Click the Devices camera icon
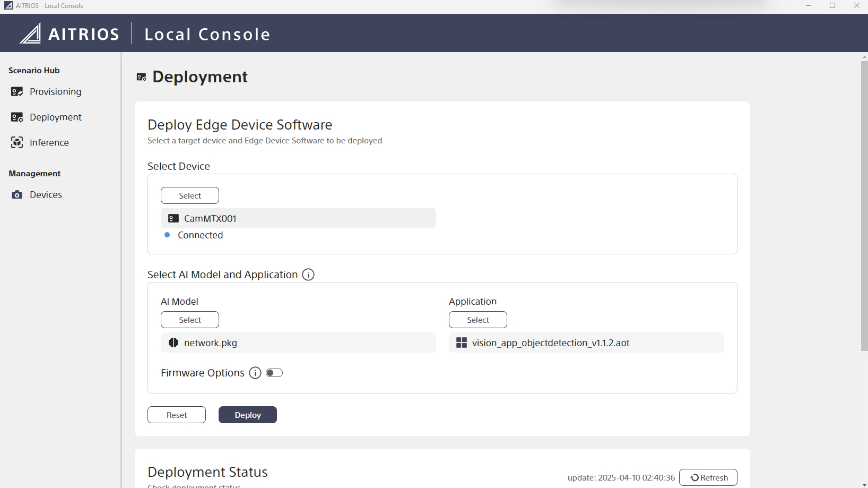Image resolution: width=868 pixels, height=488 pixels. point(17,195)
